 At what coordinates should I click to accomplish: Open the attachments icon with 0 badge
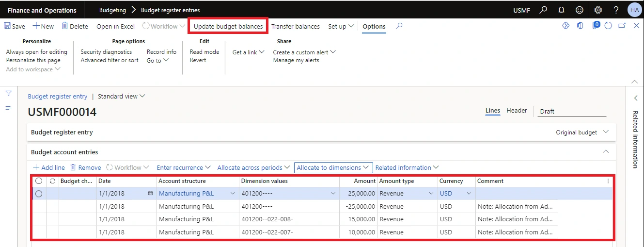(597, 25)
